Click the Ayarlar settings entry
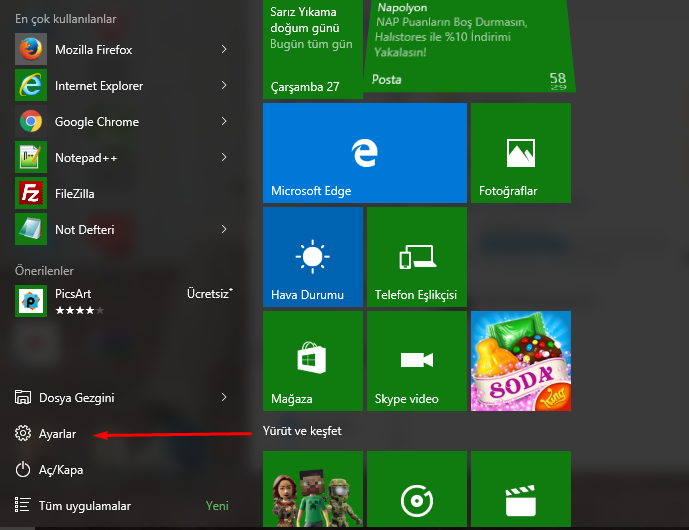689x530 pixels. point(57,434)
